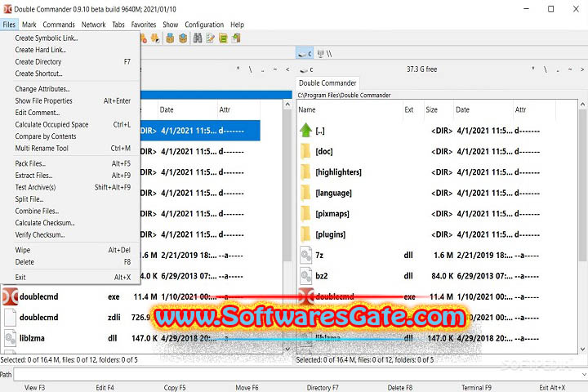The height and width of the screenshot is (392, 588).
Task: Sort right panel by Ext column header
Action: pyautogui.click(x=413, y=110)
